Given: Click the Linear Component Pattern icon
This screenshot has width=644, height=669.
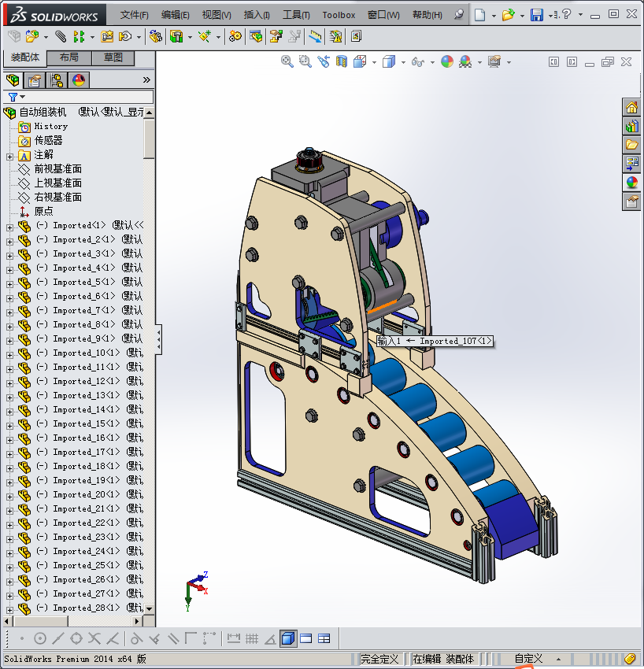Looking at the screenshot, I should (79, 37).
